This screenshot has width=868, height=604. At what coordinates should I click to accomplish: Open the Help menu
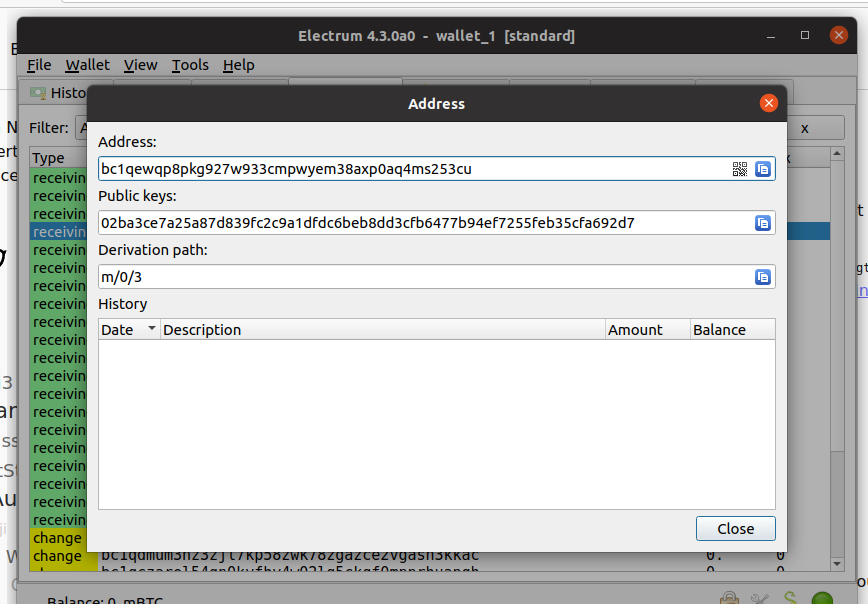coord(239,65)
